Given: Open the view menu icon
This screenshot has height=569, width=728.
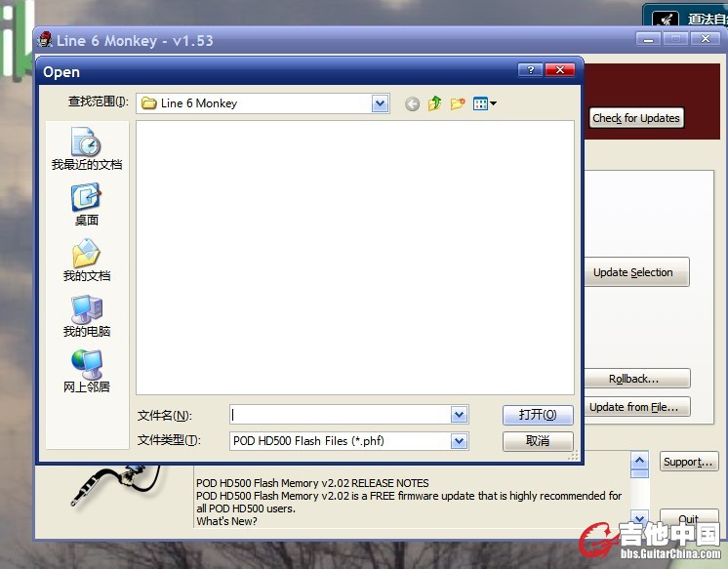Looking at the screenshot, I should (x=484, y=103).
